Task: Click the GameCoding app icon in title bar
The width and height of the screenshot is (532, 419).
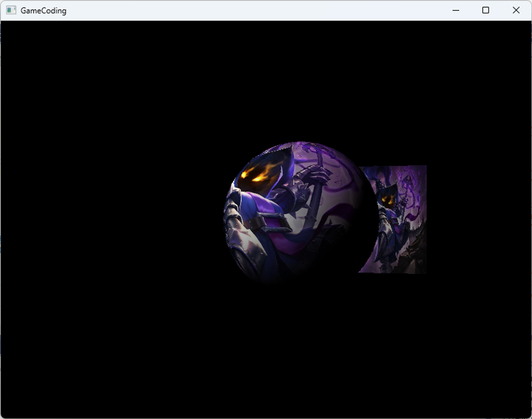Action: tap(11, 10)
